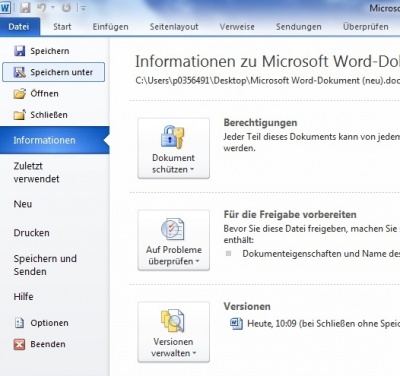Open Speichern und Senden section

45,265
